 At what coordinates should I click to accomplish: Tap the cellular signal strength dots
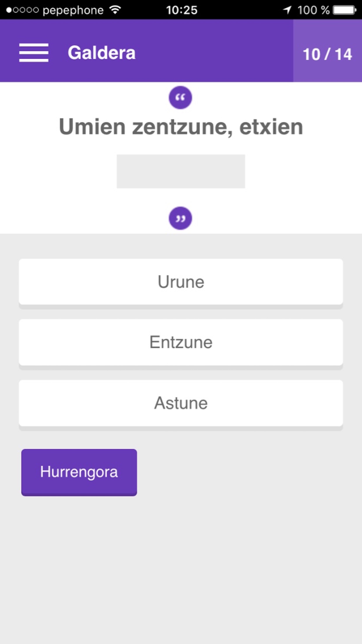click(x=22, y=10)
